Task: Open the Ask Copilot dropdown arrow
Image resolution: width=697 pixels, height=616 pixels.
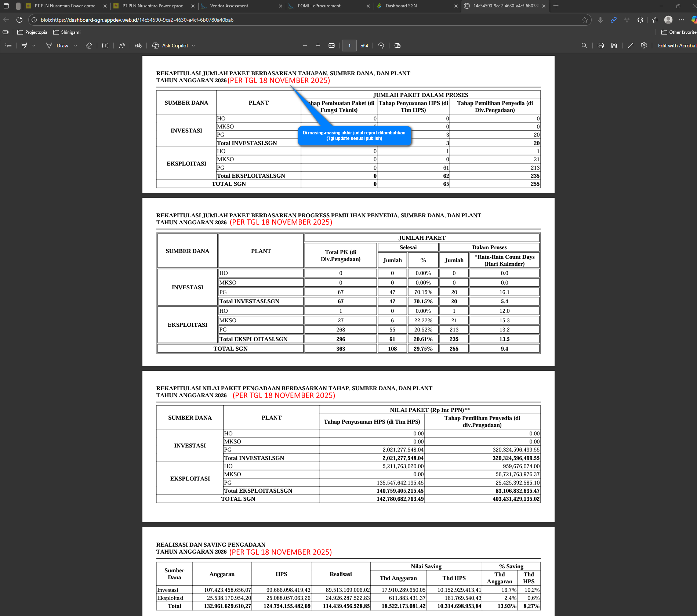Action: click(x=193, y=46)
